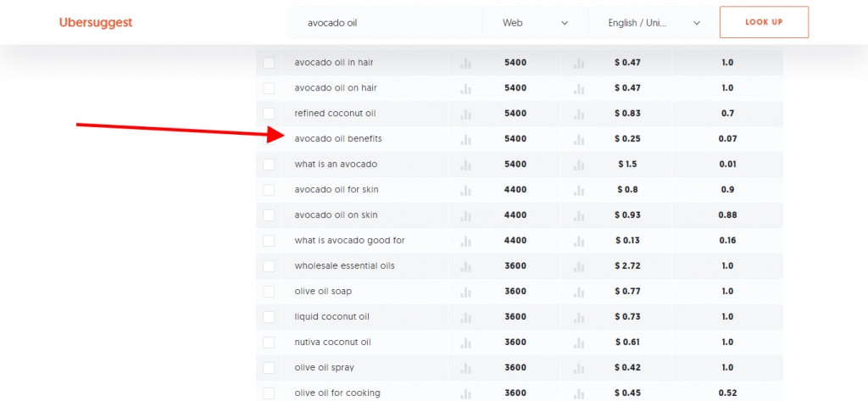Image resolution: width=868 pixels, height=401 pixels.
Task: Click volume chart icon for 'liquid coconut oil'
Action: [465, 317]
